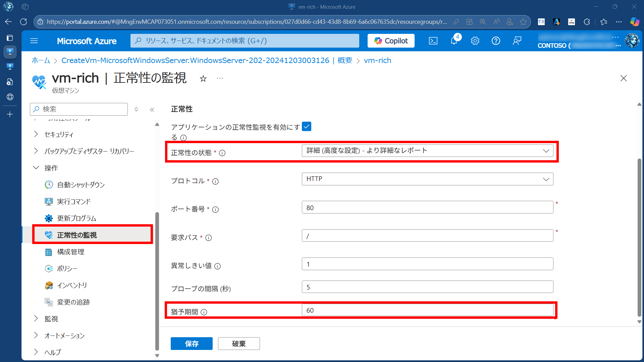Open the notifications bell
Image resolution: width=644 pixels, height=362 pixels.
coord(454,41)
